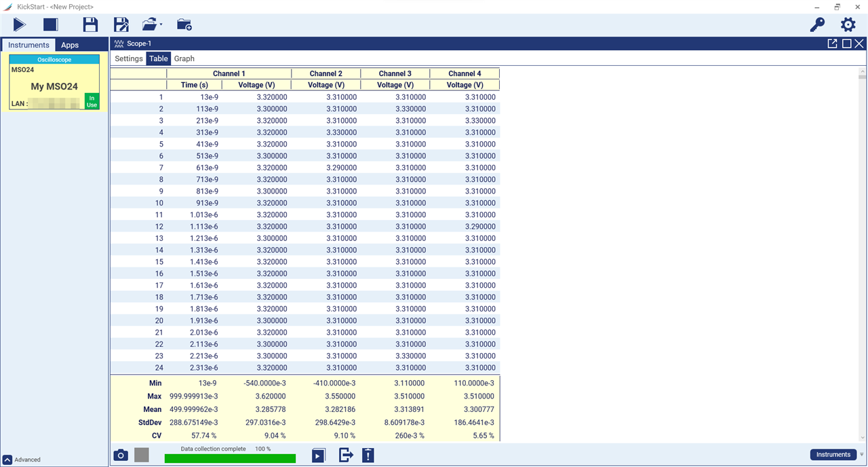Select row number 24
The height and width of the screenshot is (467, 868).
tap(159, 368)
